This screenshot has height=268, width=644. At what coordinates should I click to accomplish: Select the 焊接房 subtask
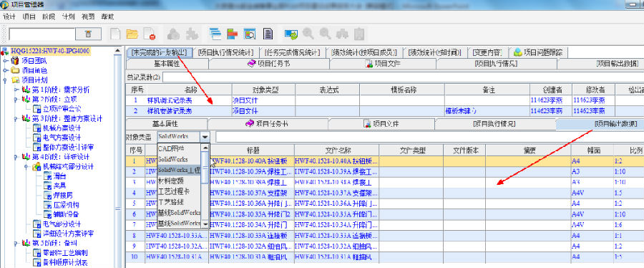[x=63, y=195]
